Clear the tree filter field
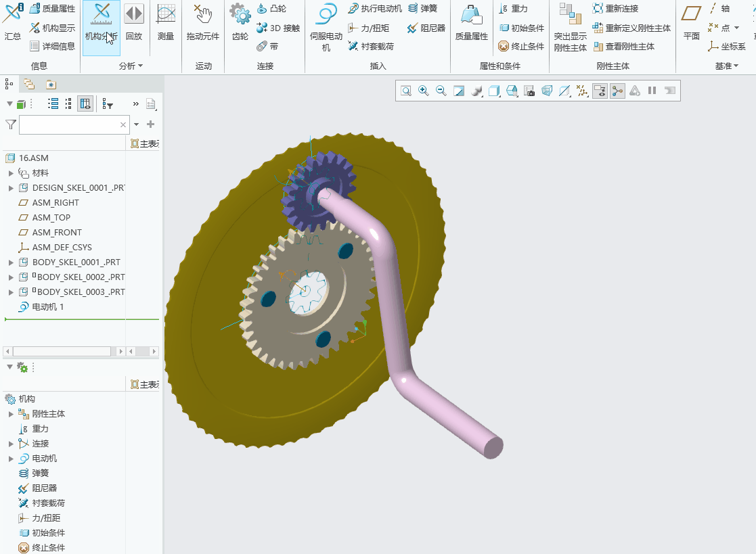Image resolution: width=756 pixels, height=554 pixels. coord(123,124)
